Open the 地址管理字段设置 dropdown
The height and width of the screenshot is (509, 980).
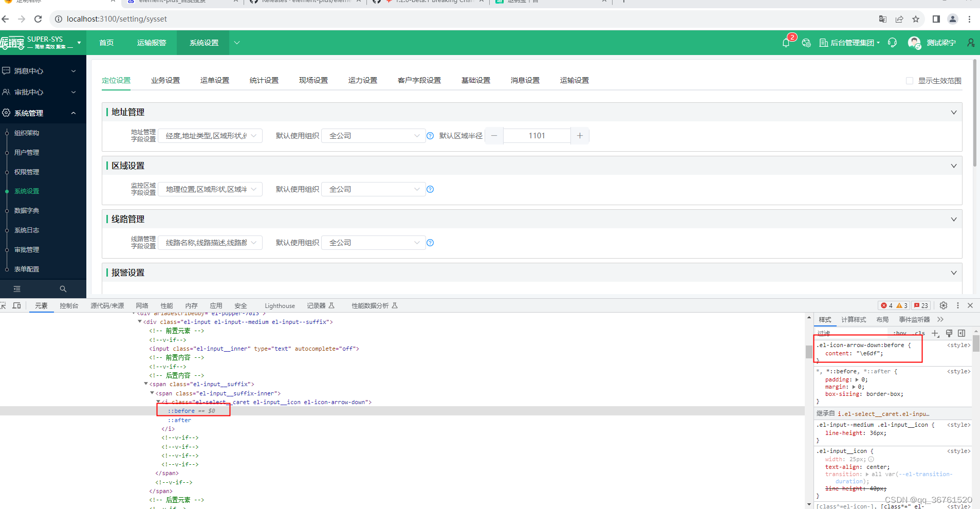(x=210, y=136)
